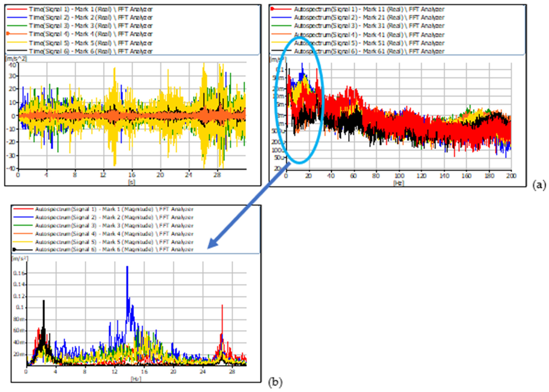Select the Autospectrum(Signal 2) Mark 2 (Magnitude) entry
The width and height of the screenshot is (549, 392).
[114, 217]
